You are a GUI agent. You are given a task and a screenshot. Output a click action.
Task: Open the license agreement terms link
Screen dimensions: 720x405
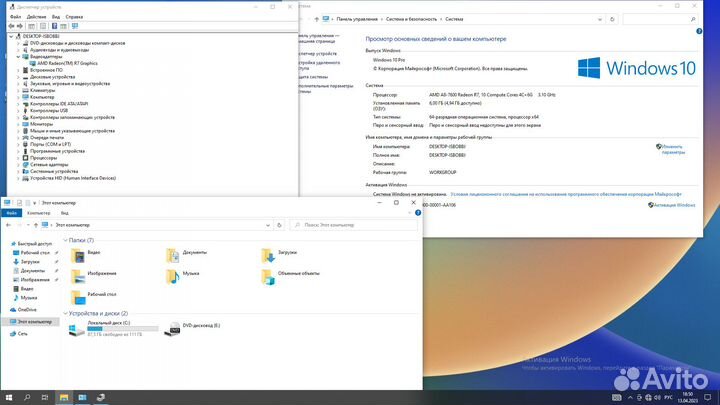point(566,195)
